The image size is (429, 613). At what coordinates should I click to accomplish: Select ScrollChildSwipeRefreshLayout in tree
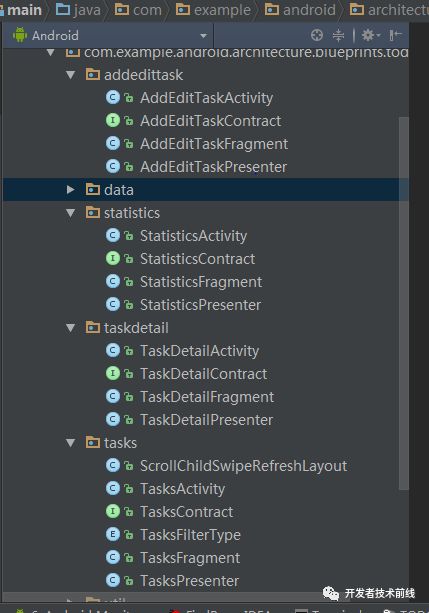[243, 466]
